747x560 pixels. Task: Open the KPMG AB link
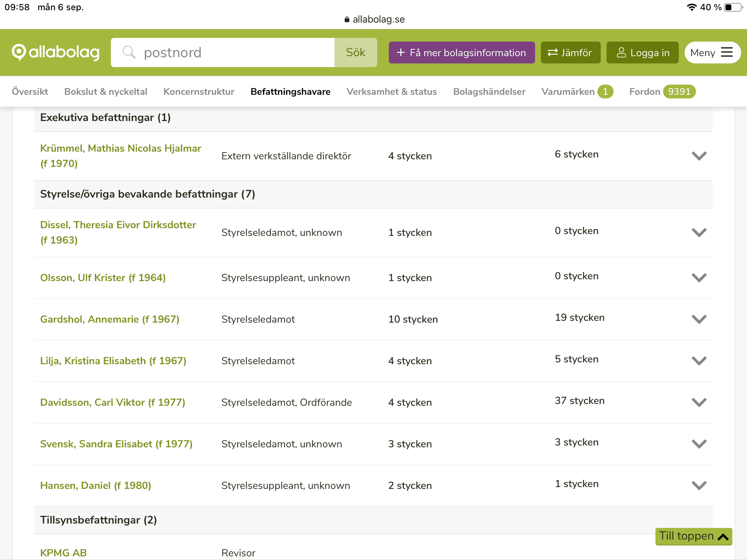click(63, 553)
